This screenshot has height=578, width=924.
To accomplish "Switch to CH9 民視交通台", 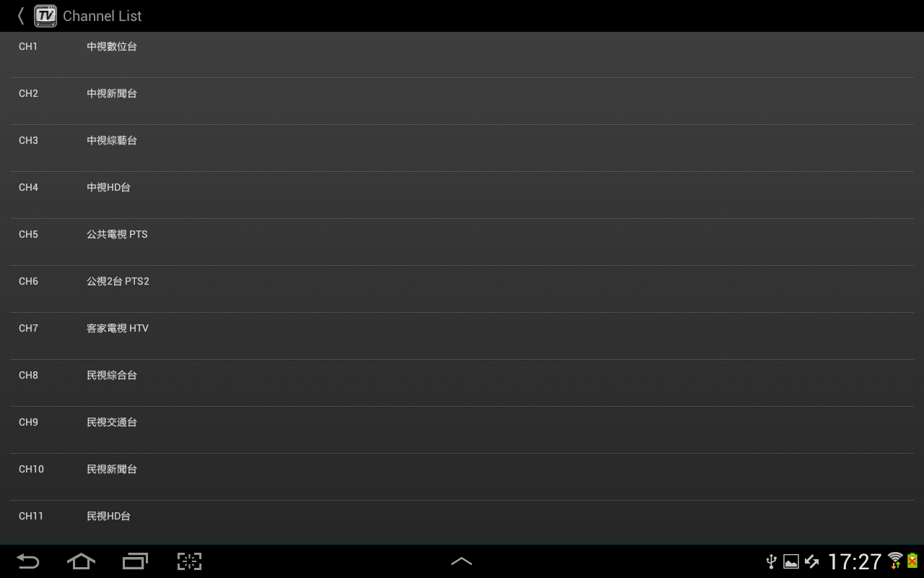I will click(462, 430).
